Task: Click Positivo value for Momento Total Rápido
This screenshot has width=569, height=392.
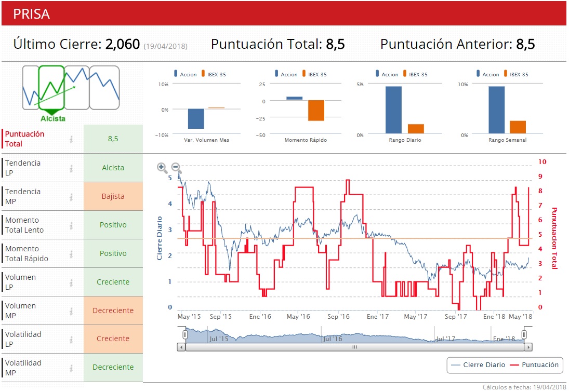Action: point(113,254)
